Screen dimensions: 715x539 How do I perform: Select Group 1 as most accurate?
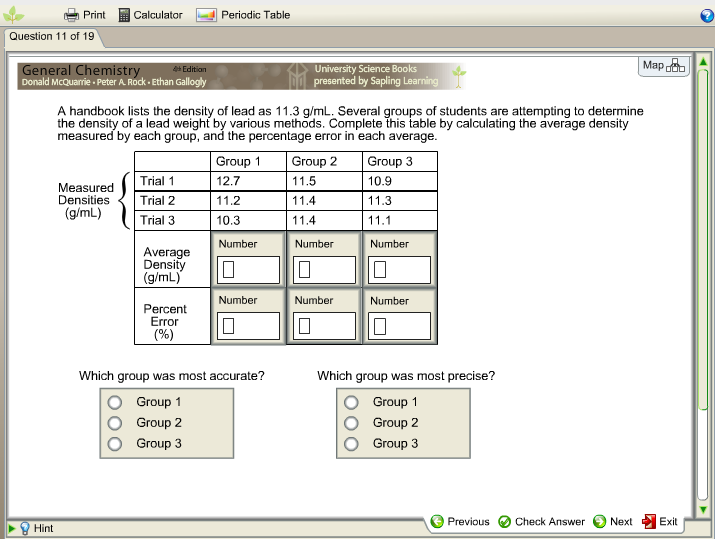pyautogui.click(x=115, y=402)
